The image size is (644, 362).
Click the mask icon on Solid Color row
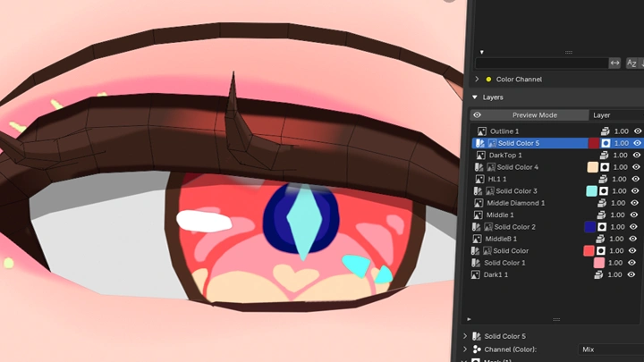[600, 250]
